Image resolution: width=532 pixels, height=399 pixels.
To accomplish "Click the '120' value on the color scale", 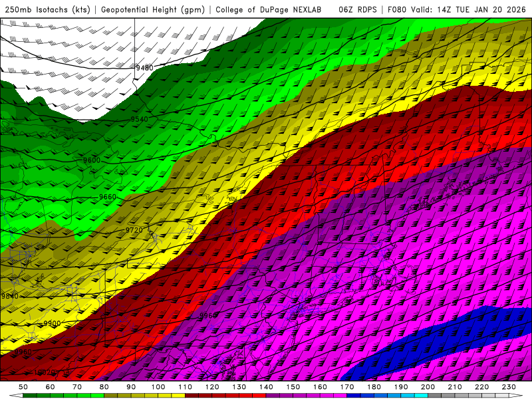I will (x=212, y=387).
